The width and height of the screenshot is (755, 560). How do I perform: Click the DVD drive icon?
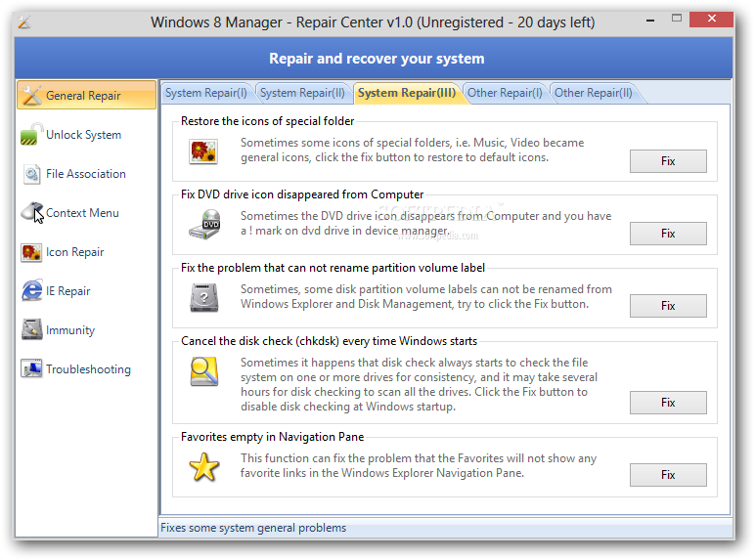pyautogui.click(x=205, y=224)
